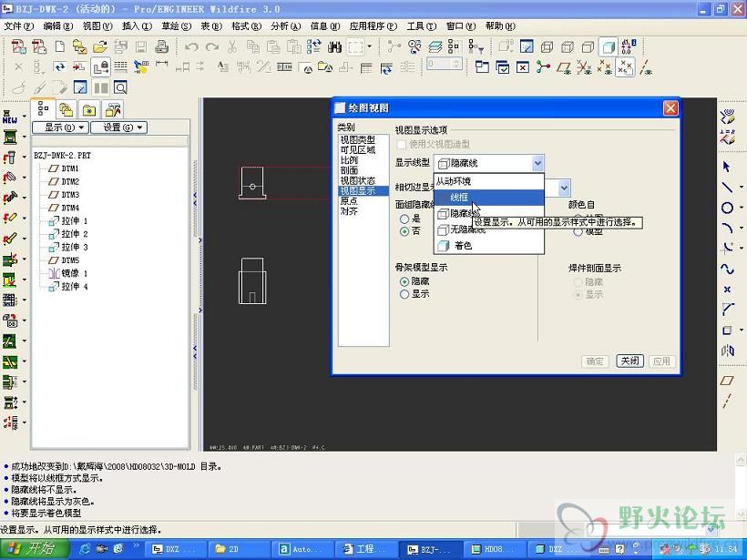Select 隐藏 under 骨架模型显示

[404, 282]
